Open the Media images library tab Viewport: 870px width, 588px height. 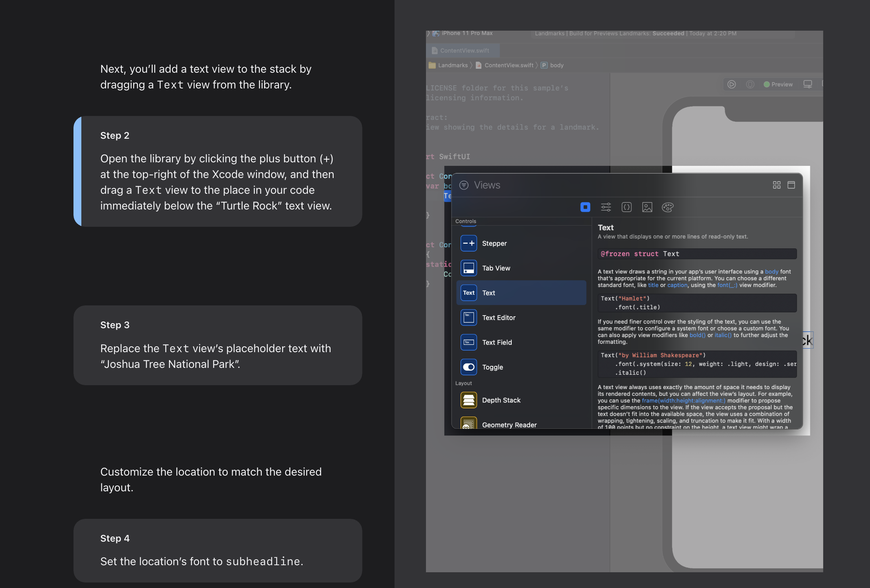[647, 207]
